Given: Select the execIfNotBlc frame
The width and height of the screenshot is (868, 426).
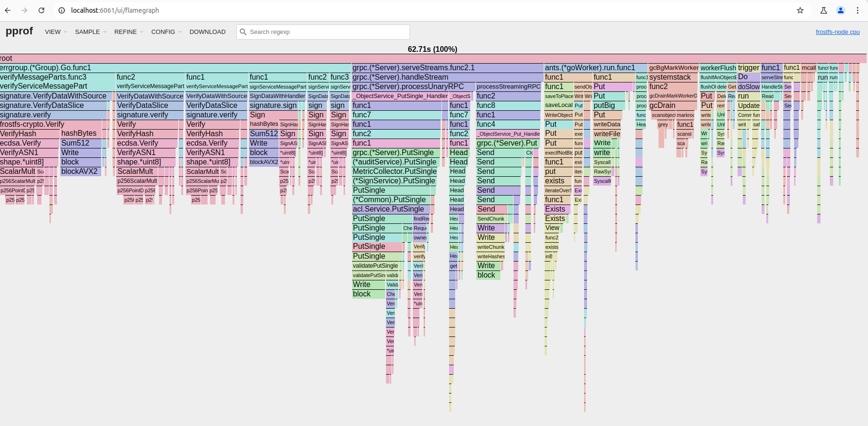Looking at the screenshot, I should [559, 153].
